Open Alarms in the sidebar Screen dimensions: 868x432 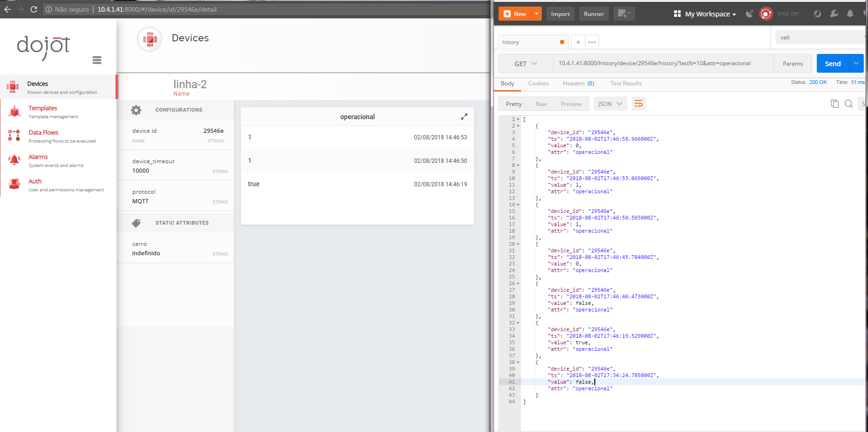point(58,160)
